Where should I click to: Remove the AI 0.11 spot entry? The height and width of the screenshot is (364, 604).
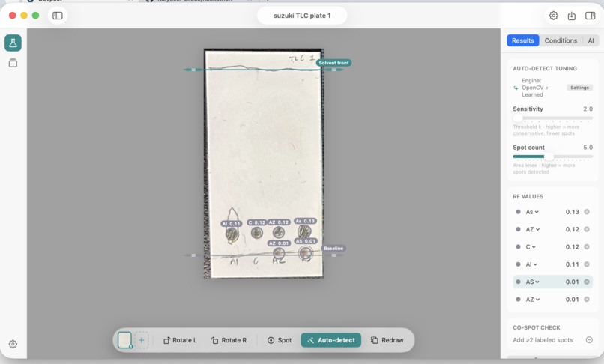point(587,264)
